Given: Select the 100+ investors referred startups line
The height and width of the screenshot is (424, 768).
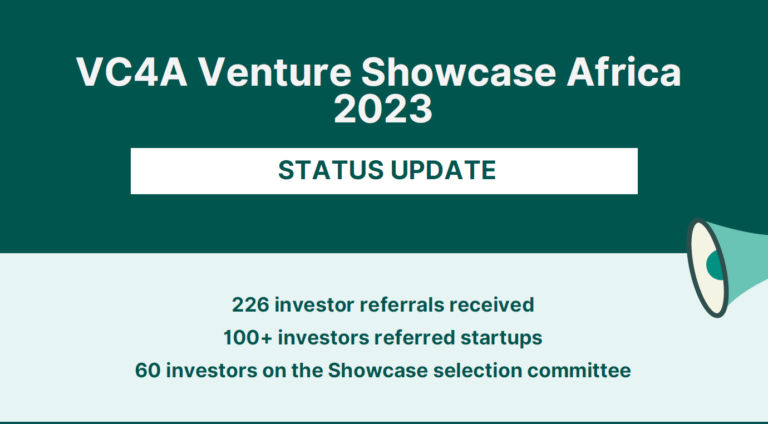Looking at the screenshot, I should pyautogui.click(x=383, y=338).
